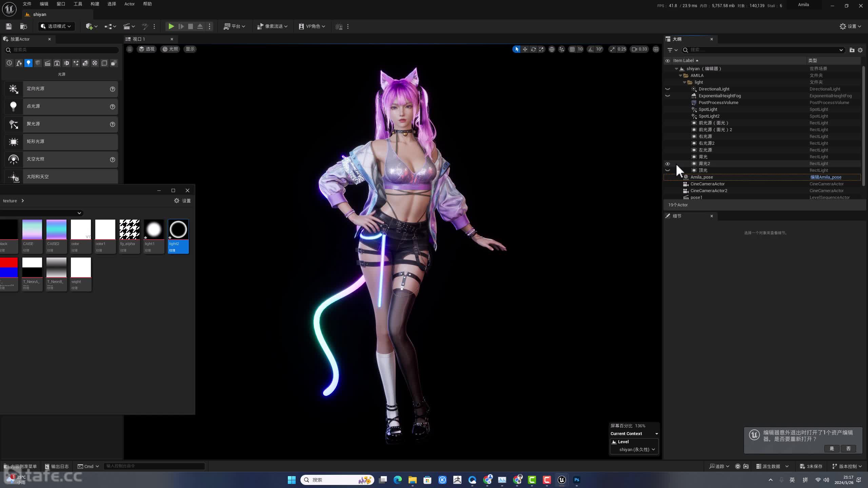
Task: Click the quick add actor plus icon
Action: click(x=91, y=26)
